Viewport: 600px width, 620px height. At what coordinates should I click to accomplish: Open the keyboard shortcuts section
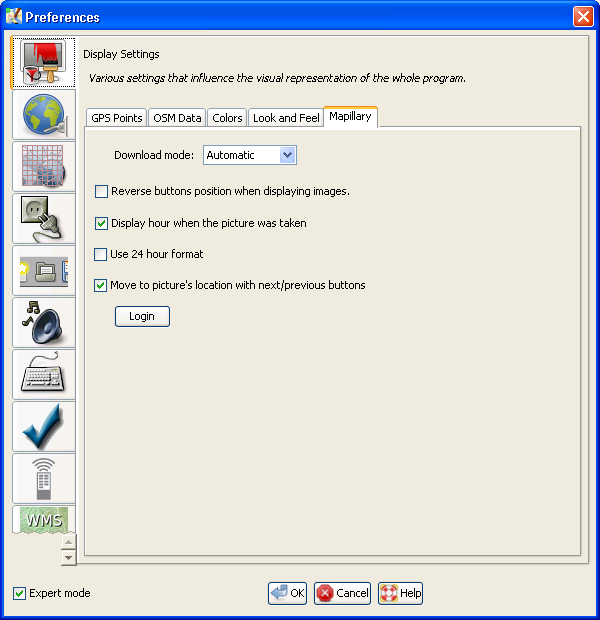click(42, 375)
